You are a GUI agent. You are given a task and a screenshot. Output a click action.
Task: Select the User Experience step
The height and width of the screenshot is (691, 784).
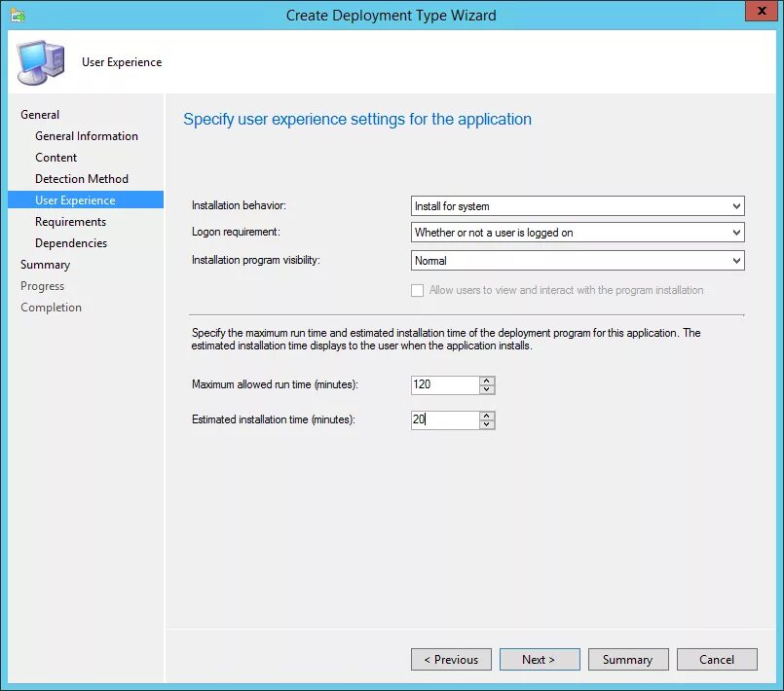pos(86,200)
